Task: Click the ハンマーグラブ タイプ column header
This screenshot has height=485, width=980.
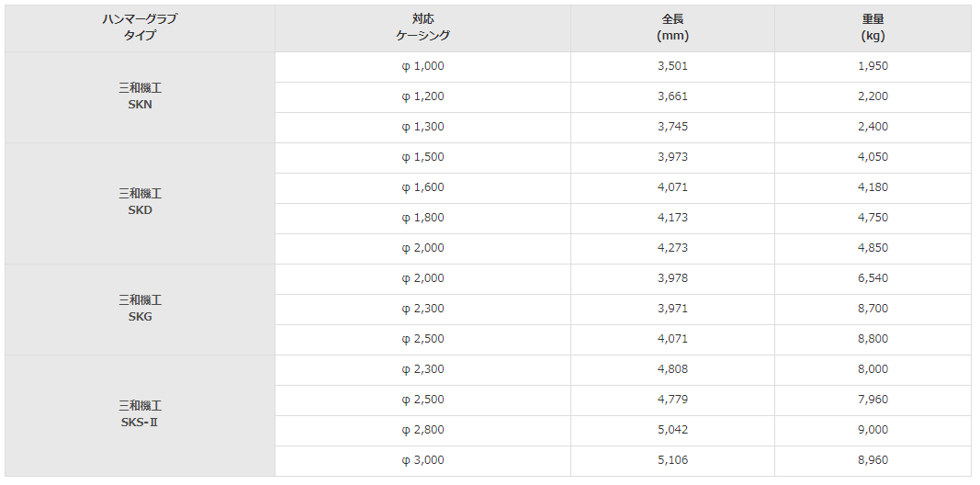Action: [x=140, y=28]
